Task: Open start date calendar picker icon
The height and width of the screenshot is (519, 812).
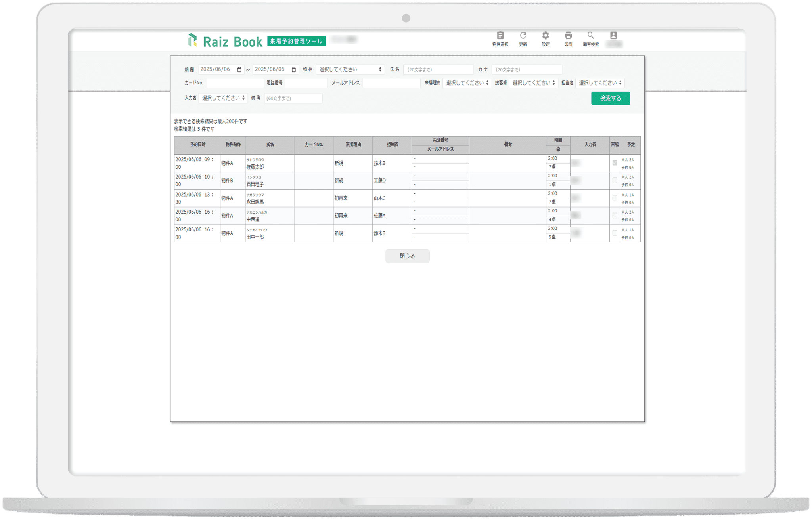Action: (x=239, y=70)
